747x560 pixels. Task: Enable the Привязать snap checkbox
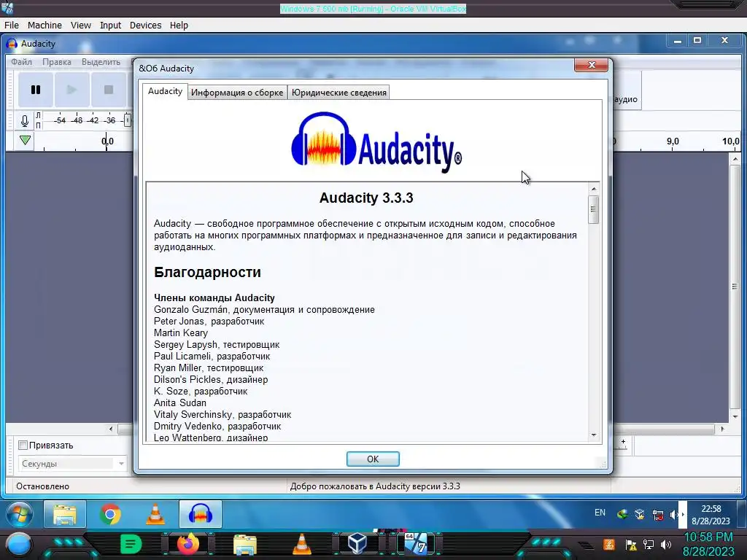coord(23,446)
